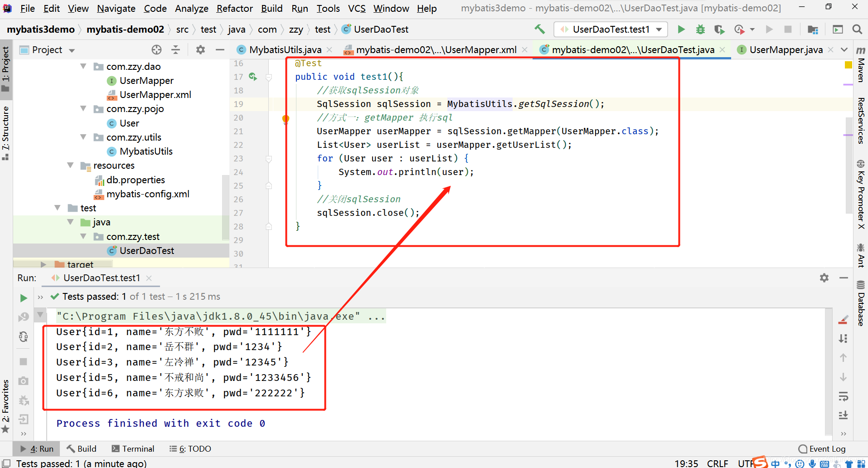The width and height of the screenshot is (868, 468).
Task: Close the UserDaoTest.test1 run tab
Action: pyautogui.click(x=149, y=278)
